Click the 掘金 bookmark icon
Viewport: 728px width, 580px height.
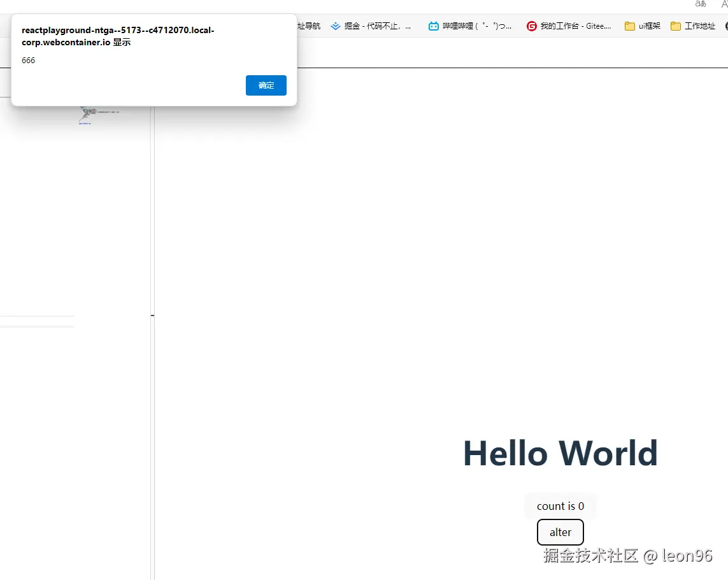[335, 26]
